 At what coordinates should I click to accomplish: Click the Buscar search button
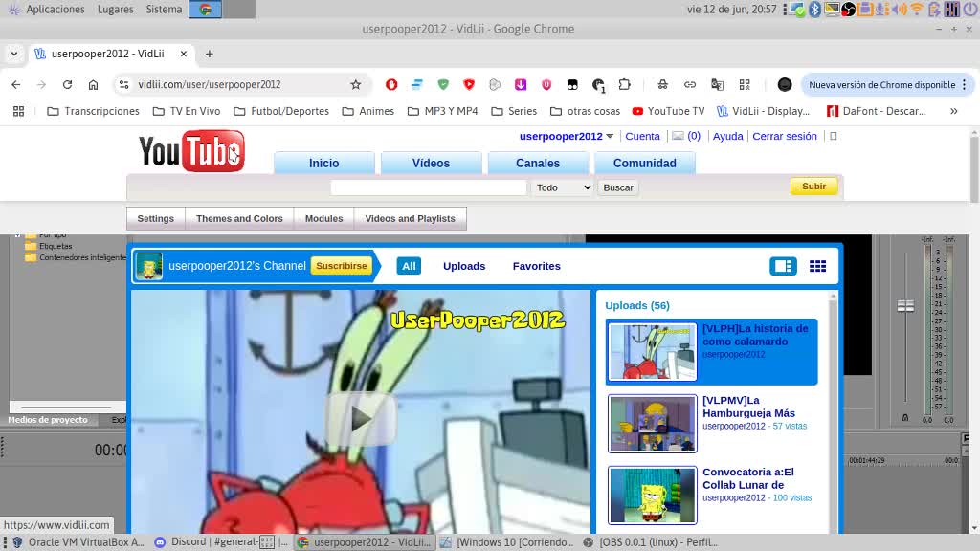(618, 187)
